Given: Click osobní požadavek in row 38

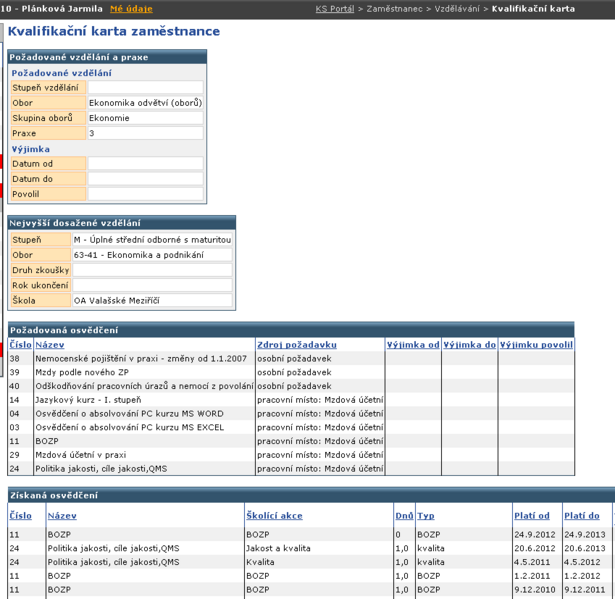Looking at the screenshot, I should tap(294, 359).
